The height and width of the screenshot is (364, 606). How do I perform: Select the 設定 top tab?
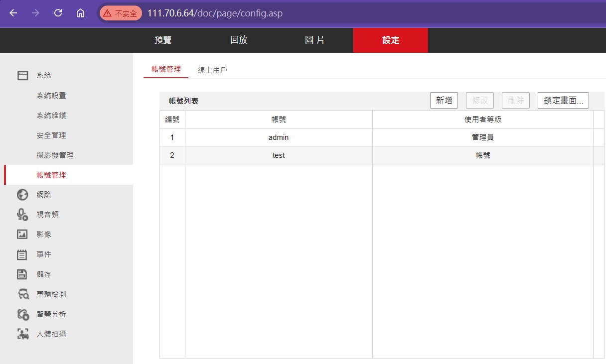(x=391, y=40)
